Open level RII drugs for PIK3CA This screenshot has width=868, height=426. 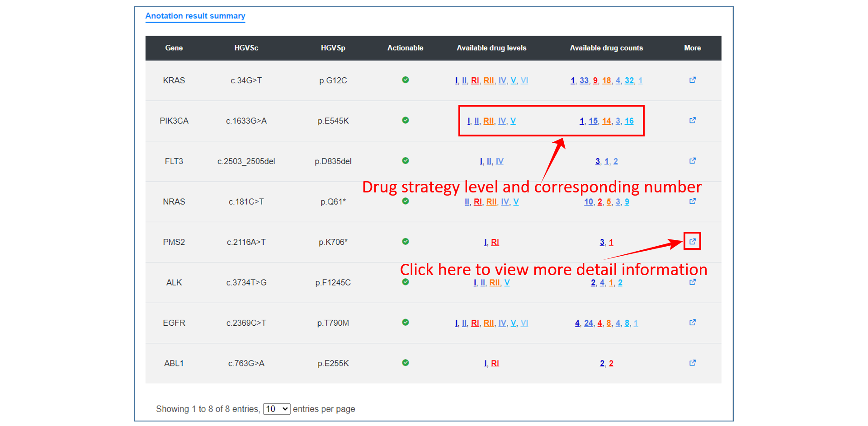[x=488, y=121]
